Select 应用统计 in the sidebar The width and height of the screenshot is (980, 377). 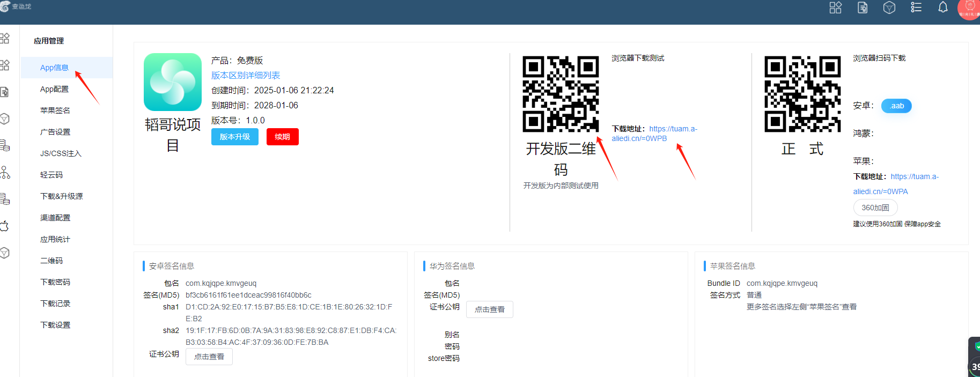55,239
